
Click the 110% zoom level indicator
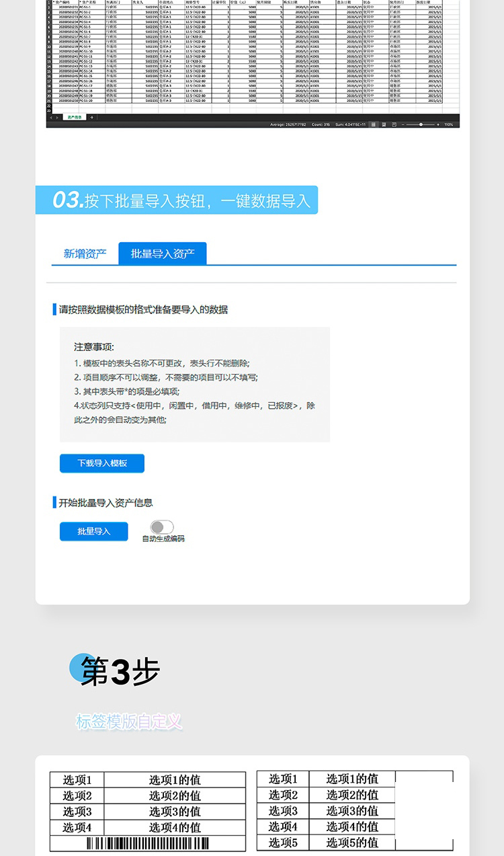click(449, 124)
